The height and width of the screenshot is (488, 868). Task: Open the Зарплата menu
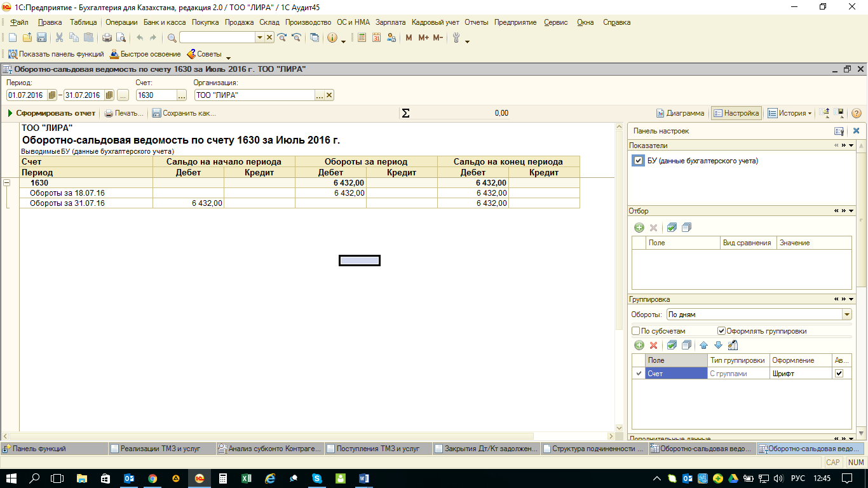[390, 22]
